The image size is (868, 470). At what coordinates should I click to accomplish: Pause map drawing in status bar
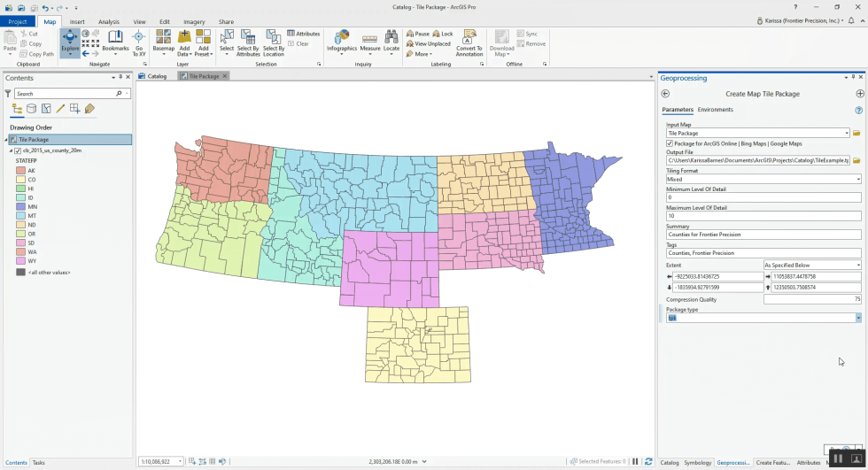click(636, 461)
